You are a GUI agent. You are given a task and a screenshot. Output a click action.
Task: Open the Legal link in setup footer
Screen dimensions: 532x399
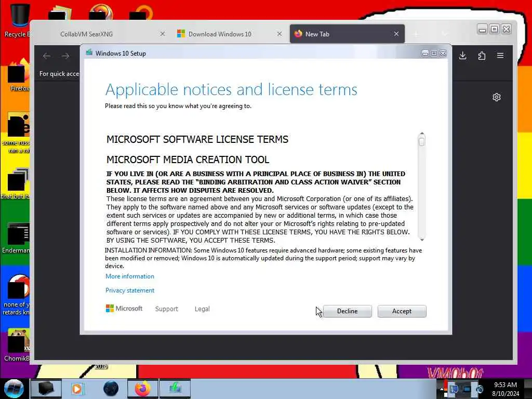click(x=202, y=309)
